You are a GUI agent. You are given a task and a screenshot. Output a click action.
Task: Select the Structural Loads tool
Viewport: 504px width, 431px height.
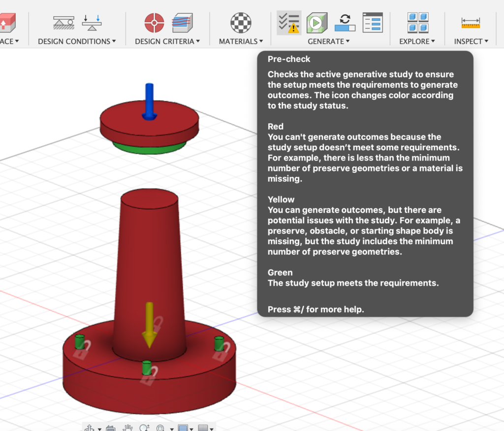tap(92, 22)
